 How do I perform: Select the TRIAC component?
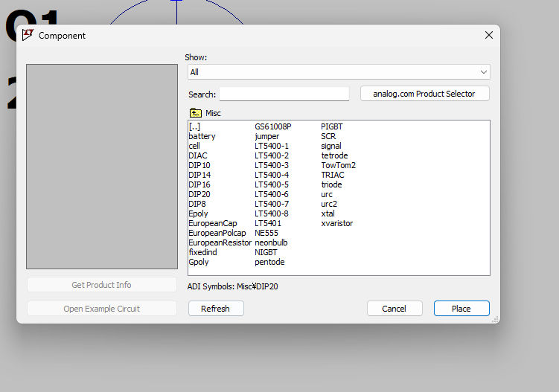[333, 176]
